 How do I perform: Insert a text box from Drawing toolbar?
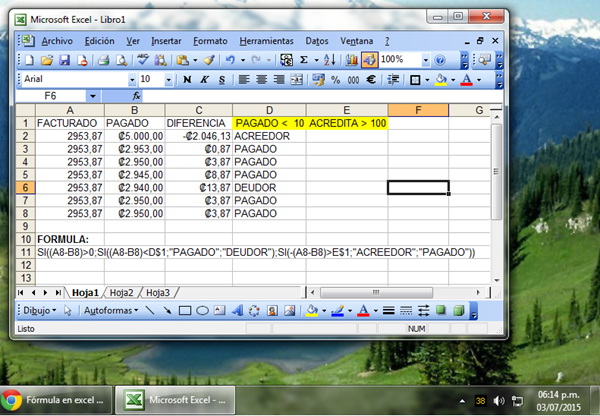tap(220, 310)
